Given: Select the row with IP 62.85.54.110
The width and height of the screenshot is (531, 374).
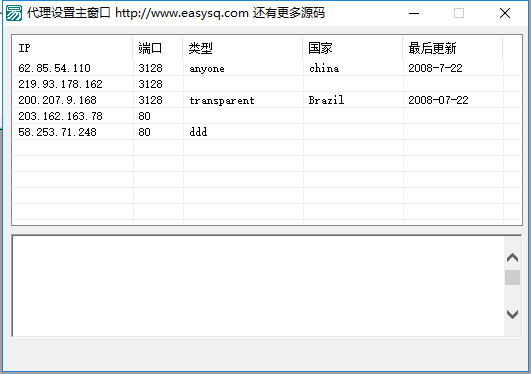Looking at the screenshot, I should (x=267, y=68).
